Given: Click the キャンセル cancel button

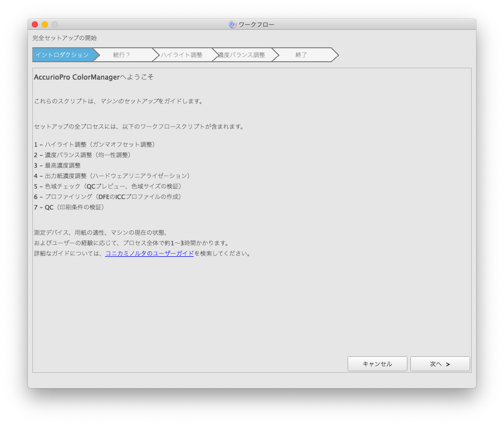Looking at the screenshot, I should [378, 364].
